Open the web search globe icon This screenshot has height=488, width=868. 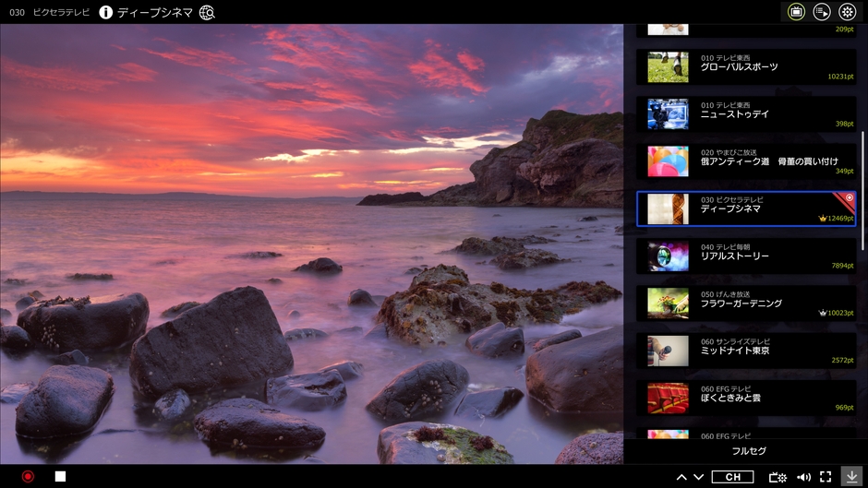207,13
